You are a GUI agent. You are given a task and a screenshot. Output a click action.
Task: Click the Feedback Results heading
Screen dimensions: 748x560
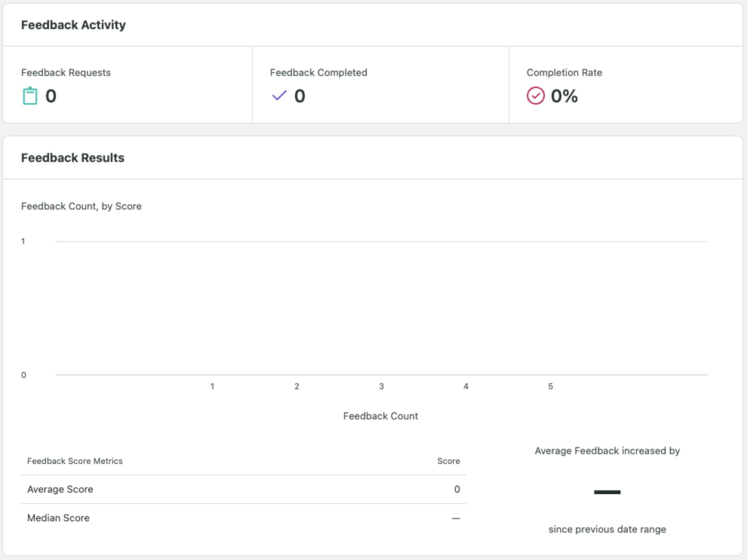click(73, 158)
